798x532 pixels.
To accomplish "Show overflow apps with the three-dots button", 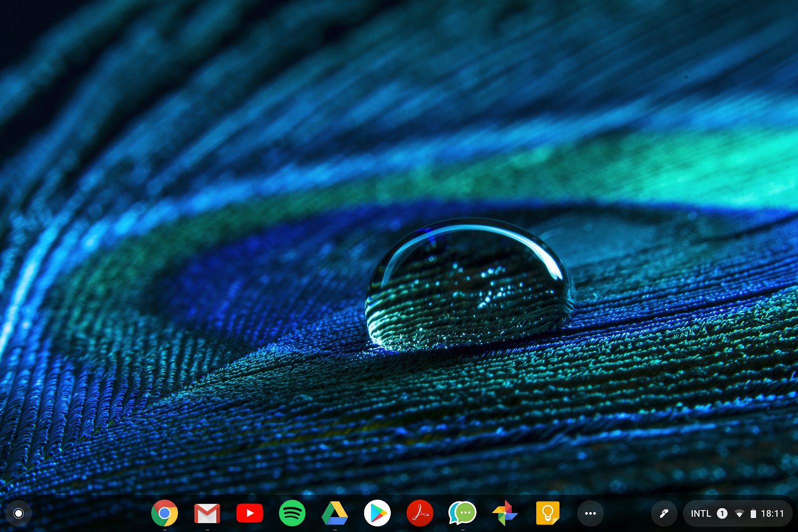I will tap(591, 513).
